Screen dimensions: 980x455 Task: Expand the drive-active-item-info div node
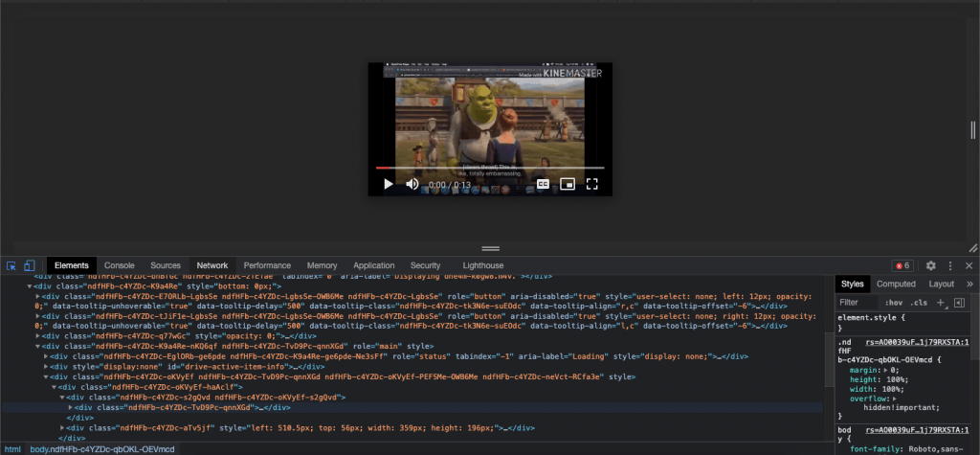[x=46, y=367]
